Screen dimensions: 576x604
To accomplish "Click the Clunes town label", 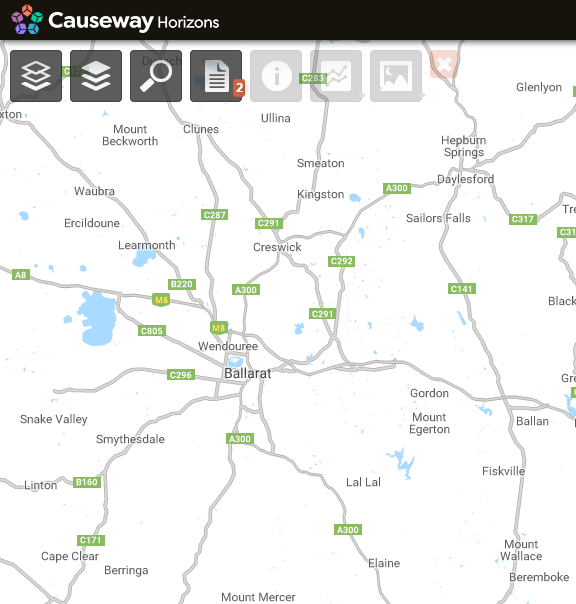I will [201, 129].
